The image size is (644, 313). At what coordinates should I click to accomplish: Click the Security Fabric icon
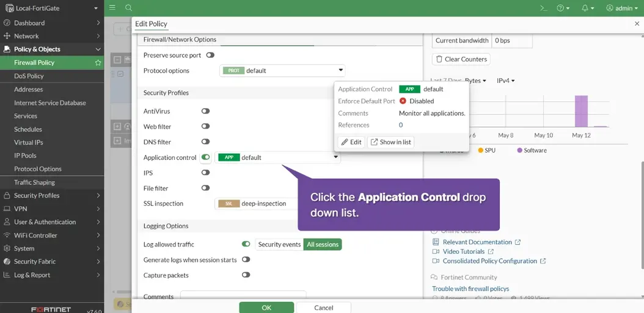tap(7, 261)
